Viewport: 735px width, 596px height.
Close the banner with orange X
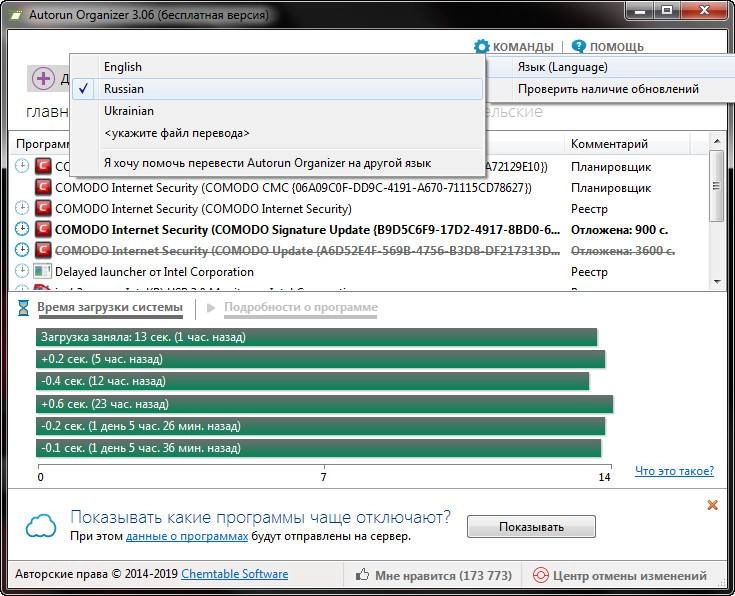point(712,505)
